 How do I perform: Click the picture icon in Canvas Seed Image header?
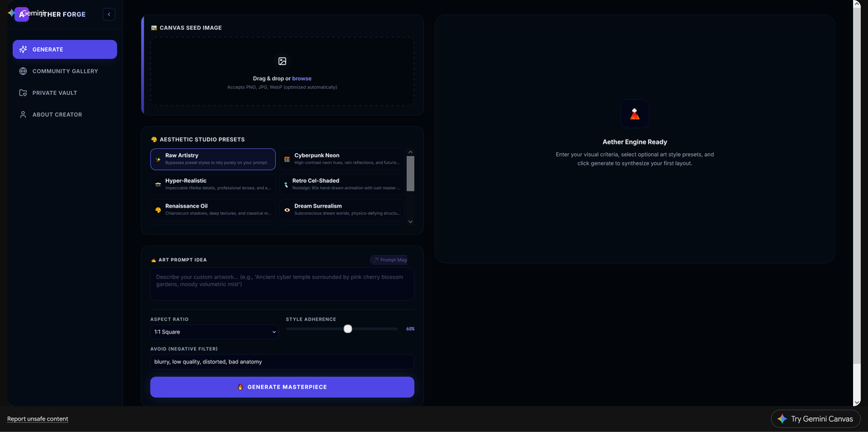(154, 28)
